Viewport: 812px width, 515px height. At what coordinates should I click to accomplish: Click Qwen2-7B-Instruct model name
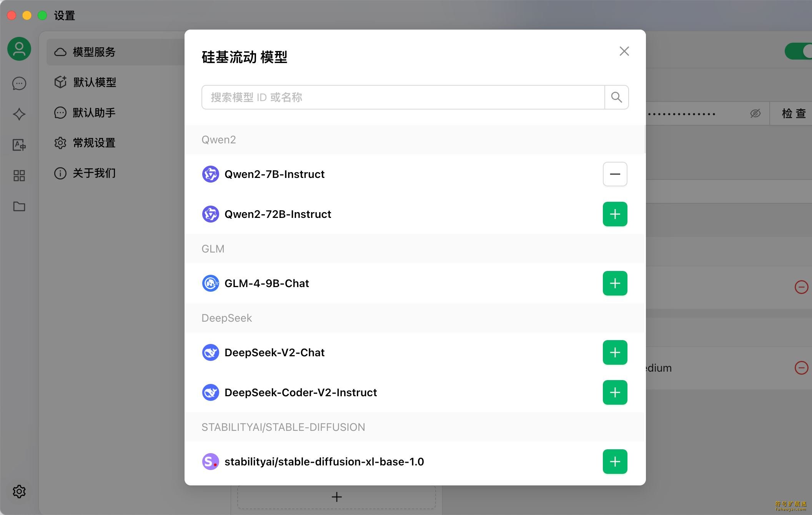point(275,174)
